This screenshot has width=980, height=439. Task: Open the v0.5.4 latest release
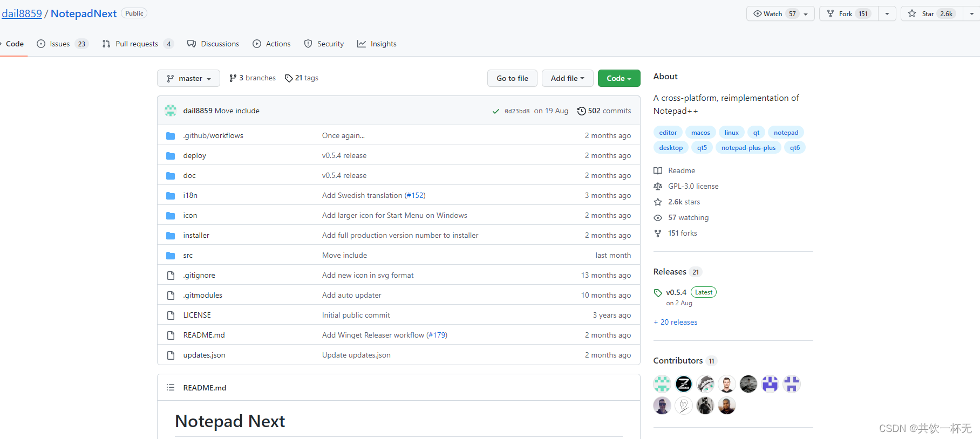(x=676, y=292)
